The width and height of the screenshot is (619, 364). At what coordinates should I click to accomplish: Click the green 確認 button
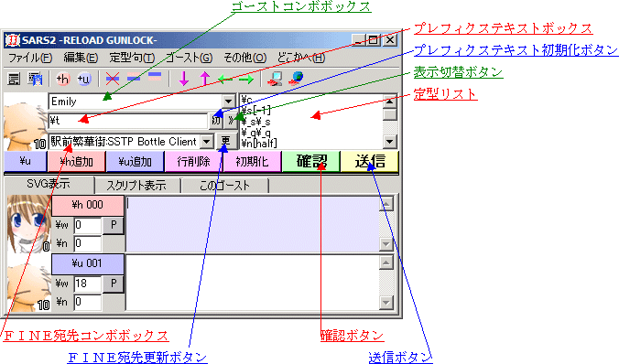point(311,161)
